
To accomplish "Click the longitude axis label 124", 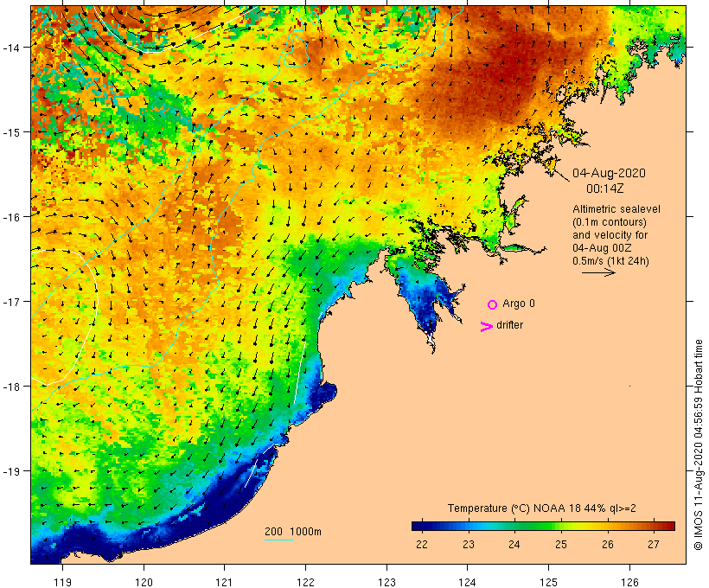I will pos(468,582).
